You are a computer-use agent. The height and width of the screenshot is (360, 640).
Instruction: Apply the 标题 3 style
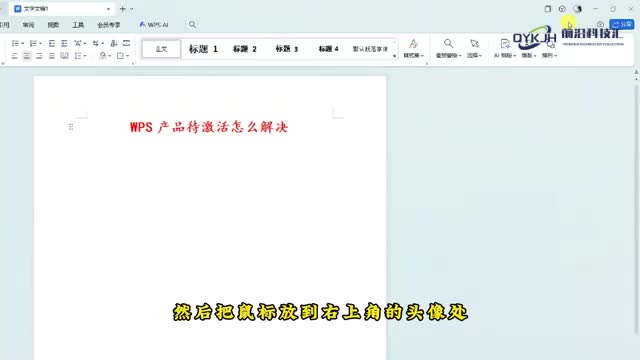(x=287, y=49)
